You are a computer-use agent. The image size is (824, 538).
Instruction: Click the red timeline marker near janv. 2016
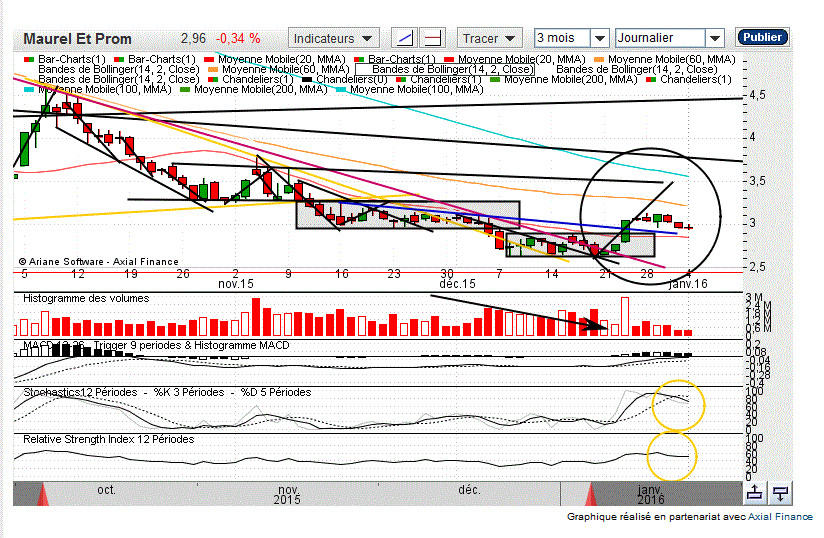click(591, 495)
